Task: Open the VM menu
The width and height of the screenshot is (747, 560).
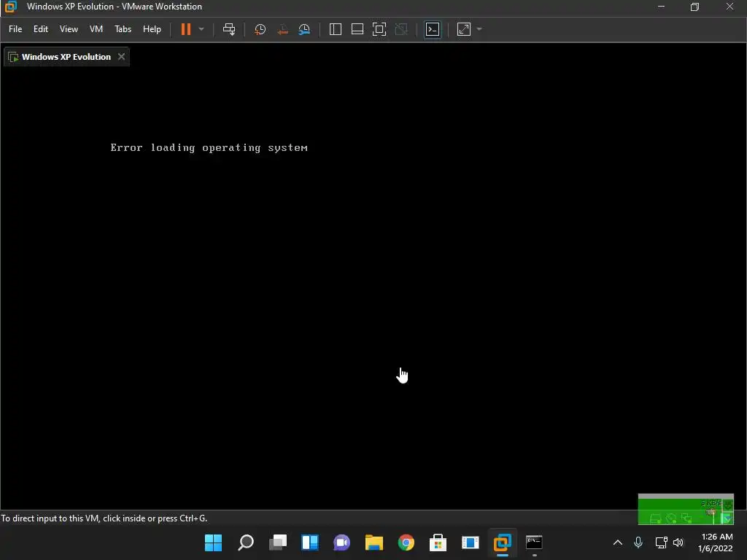Action: click(x=96, y=29)
